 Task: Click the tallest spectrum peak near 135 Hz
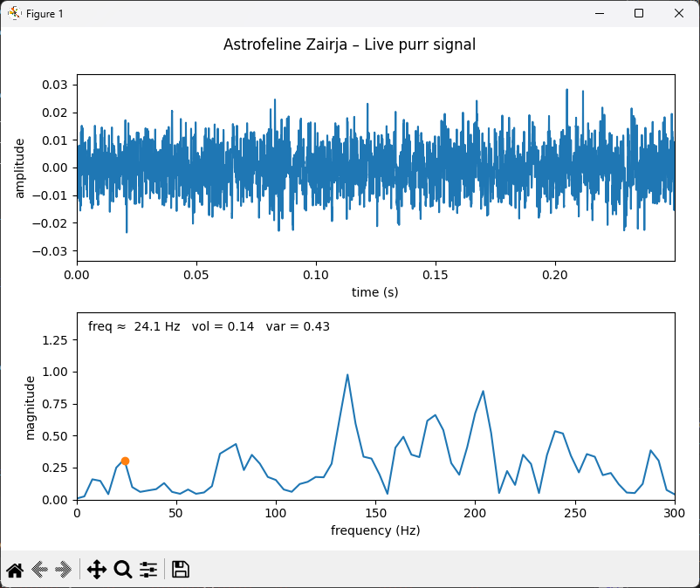[347, 375]
